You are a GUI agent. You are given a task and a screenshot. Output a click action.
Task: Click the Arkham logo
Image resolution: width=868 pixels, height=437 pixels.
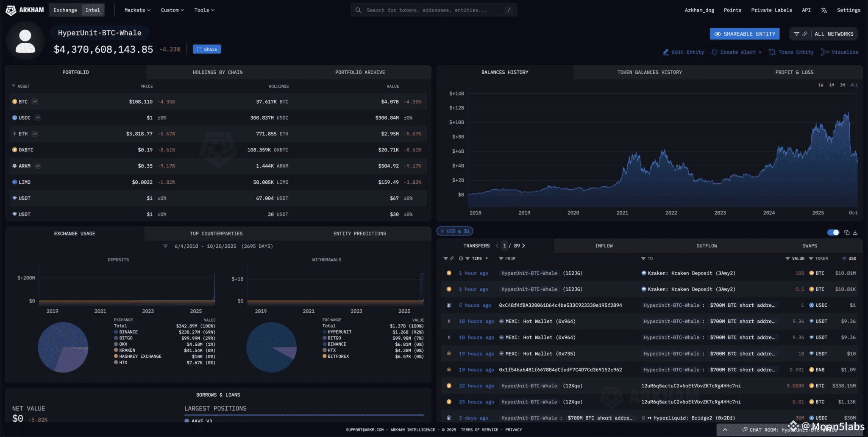click(x=25, y=10)
